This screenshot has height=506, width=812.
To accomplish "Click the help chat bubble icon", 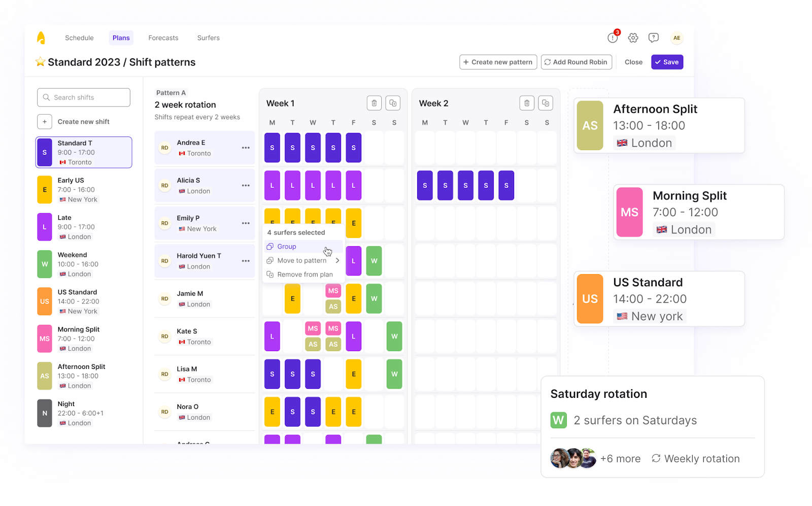I will 654,38.
